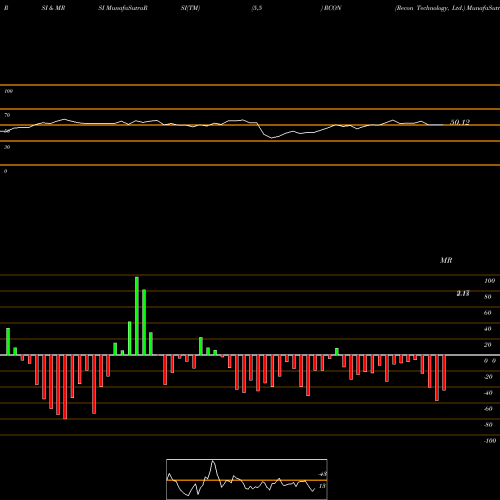The image size is (500, 500).
Task: Click the 60 label on MR axis
Action: pyautogui.click(x=488, y=313)
